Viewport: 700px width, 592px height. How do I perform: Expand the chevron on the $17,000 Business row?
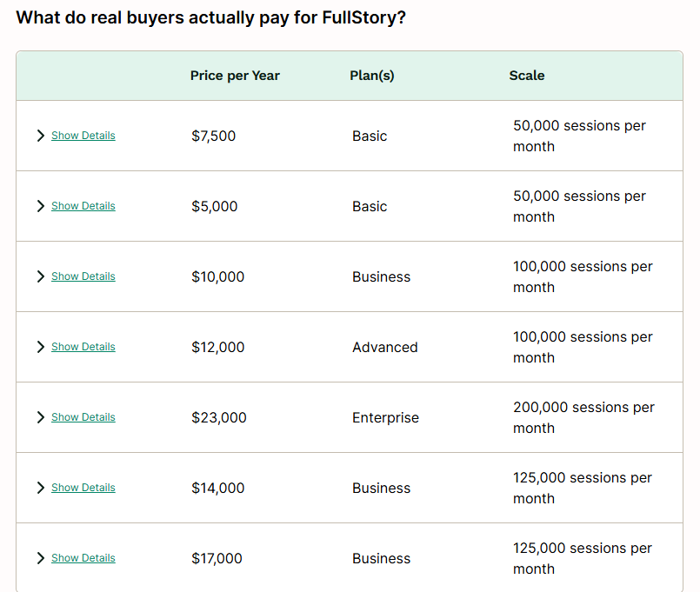pos(40,558)
